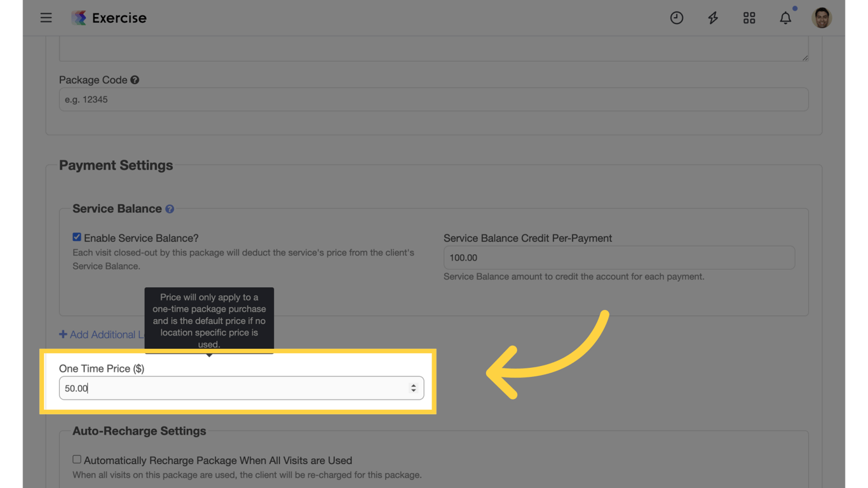Open the recent activity clock icon
The image size is (868, 488).
click(676, 17)
